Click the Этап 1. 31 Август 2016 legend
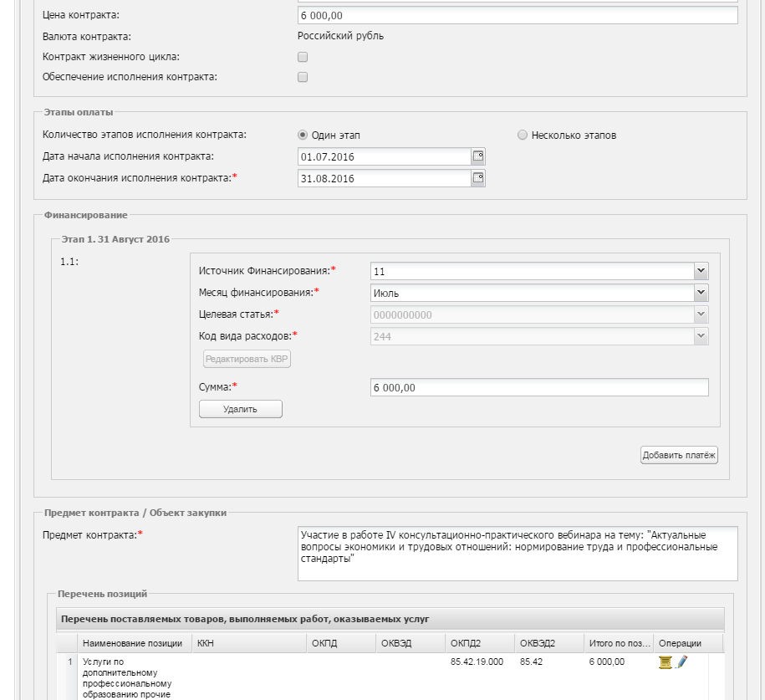The image size is (765, 700). pos(115,239)
